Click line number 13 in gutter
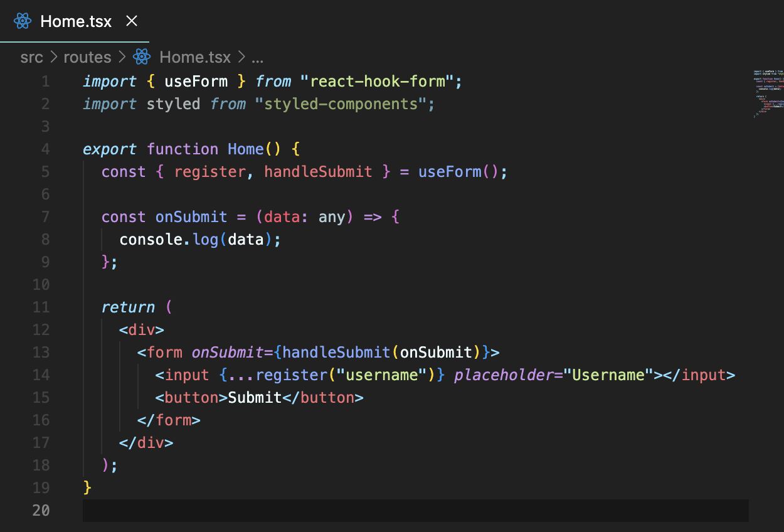The image size is (784, 532). tap(41, 353)
